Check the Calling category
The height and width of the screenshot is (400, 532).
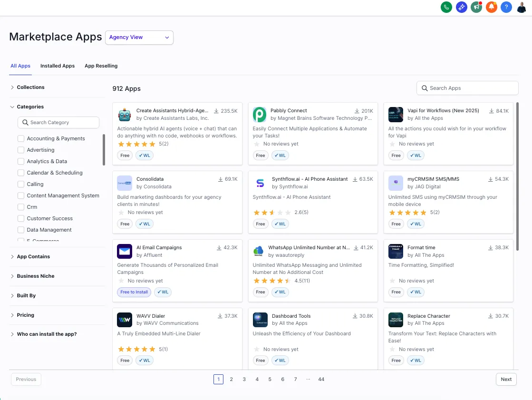21,185
